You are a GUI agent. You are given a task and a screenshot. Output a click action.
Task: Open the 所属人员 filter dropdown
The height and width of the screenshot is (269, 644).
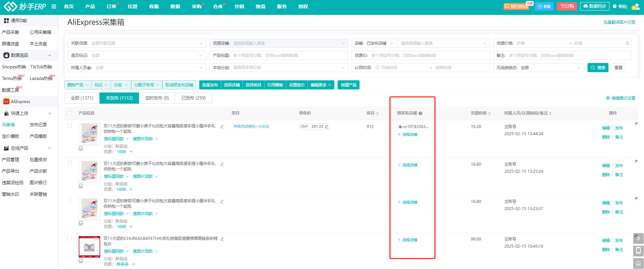click(137, 67)
